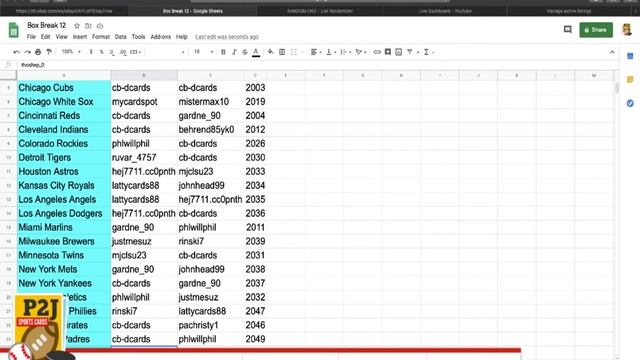
Task: Click the Google Sheets home icon
Action: point(13,30)
